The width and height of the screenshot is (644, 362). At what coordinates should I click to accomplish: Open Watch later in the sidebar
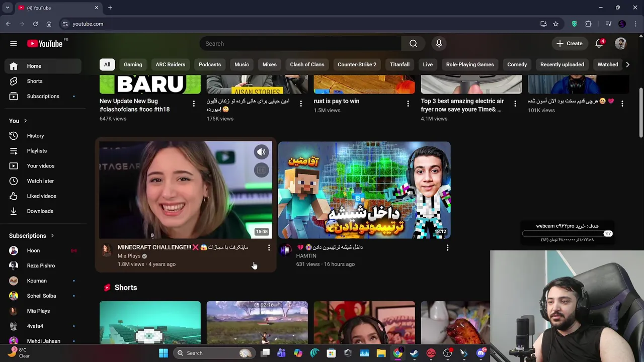(x=40, y=181)
